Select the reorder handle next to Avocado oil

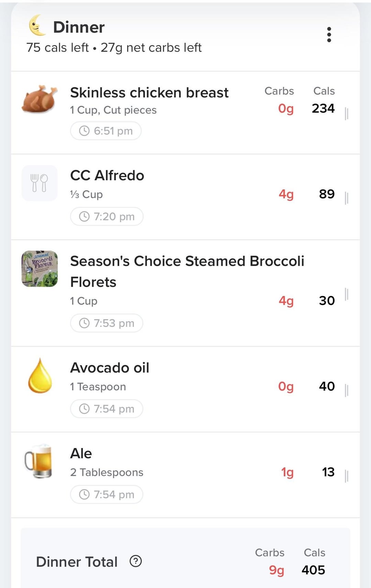[x=346, y=391]
